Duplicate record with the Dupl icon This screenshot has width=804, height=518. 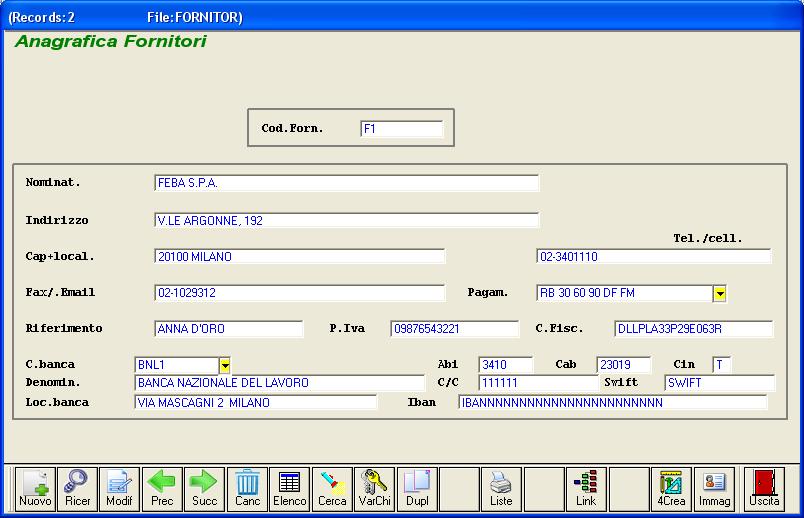click(417, 489)
